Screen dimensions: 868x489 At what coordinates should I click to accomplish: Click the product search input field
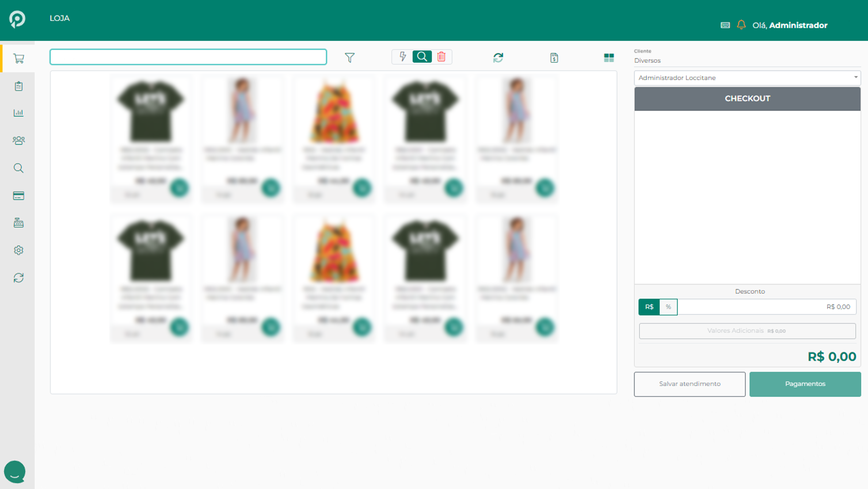coord(188,57)
